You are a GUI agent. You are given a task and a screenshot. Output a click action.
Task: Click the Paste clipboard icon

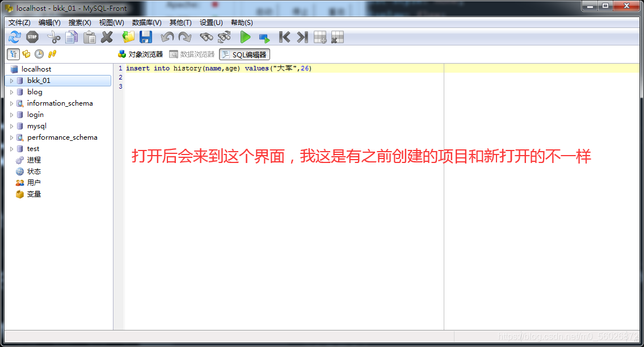[x=90, y=37]
